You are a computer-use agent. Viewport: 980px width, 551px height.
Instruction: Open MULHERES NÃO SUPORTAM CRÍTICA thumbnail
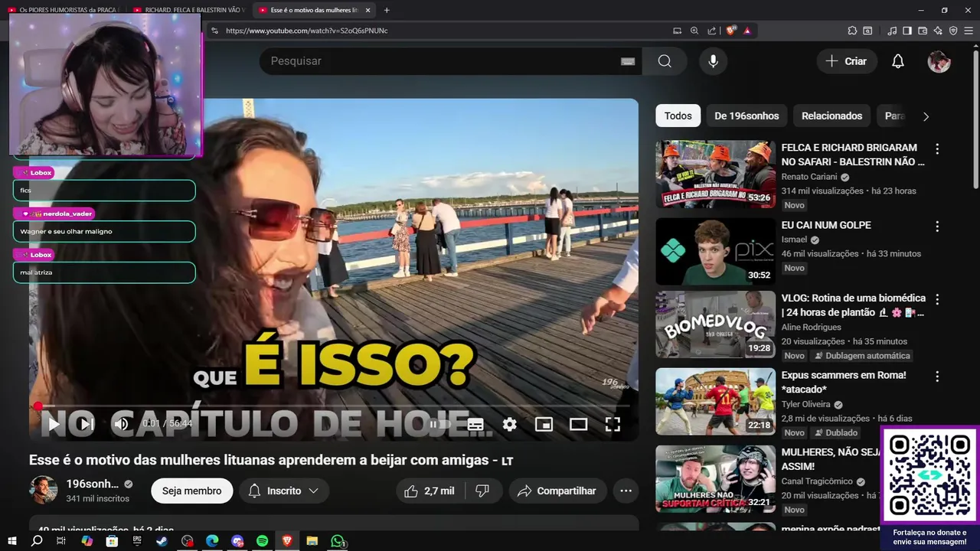point(715,479)
